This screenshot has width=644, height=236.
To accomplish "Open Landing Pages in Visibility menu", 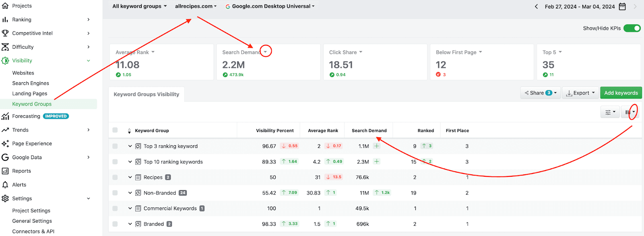I will (30, 93).
